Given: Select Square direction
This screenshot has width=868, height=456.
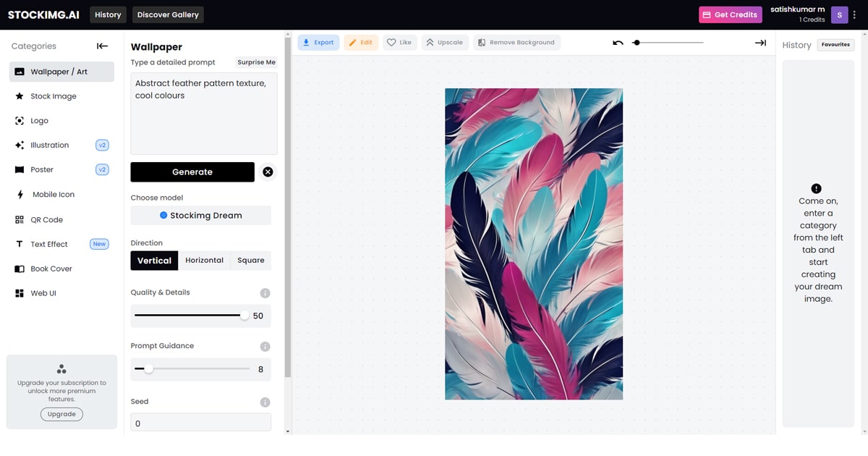Looking at the screenshot, I should pos(251,261).
